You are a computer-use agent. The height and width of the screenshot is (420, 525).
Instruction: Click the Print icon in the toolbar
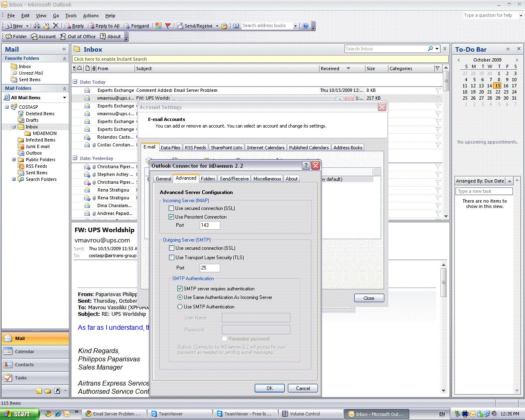point(37,26)
